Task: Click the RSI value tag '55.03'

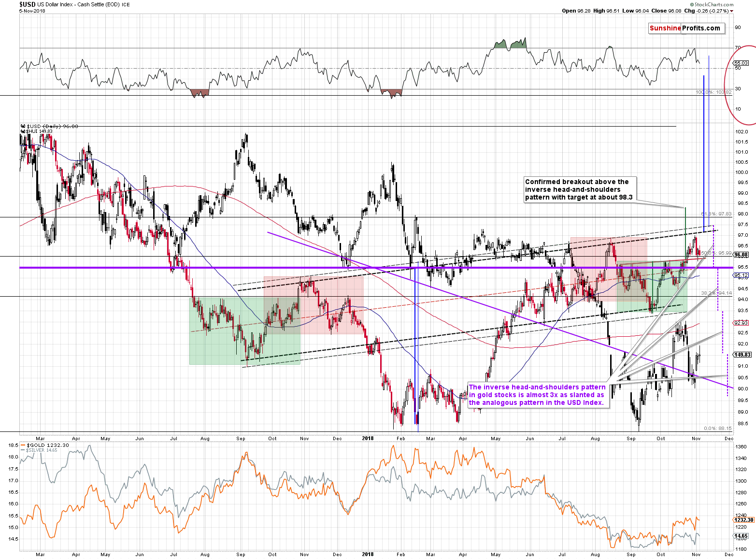Action: click(741, 63)
